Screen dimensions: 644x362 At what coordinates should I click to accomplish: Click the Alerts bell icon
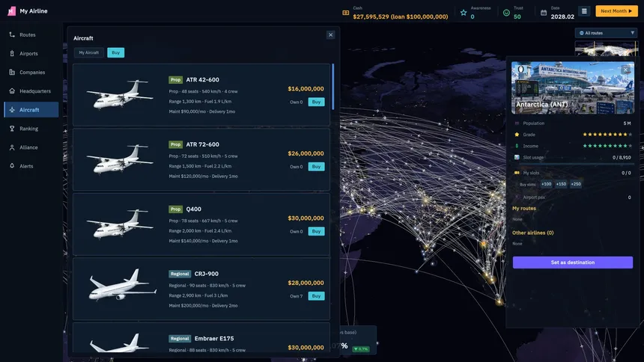point(12,166)
